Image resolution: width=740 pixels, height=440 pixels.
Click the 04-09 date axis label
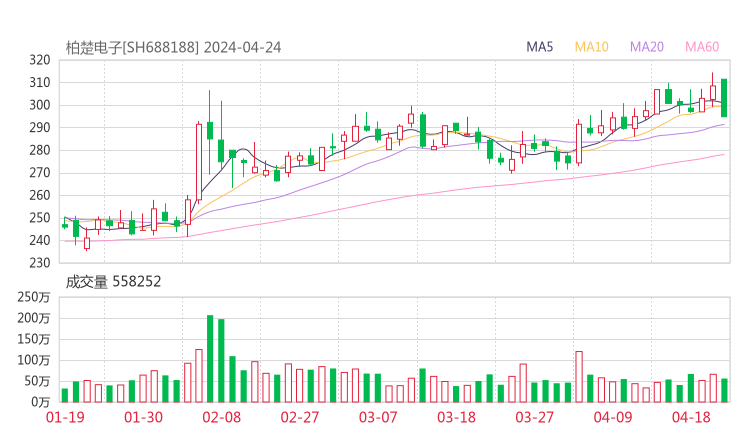click(x=613, y=417)
